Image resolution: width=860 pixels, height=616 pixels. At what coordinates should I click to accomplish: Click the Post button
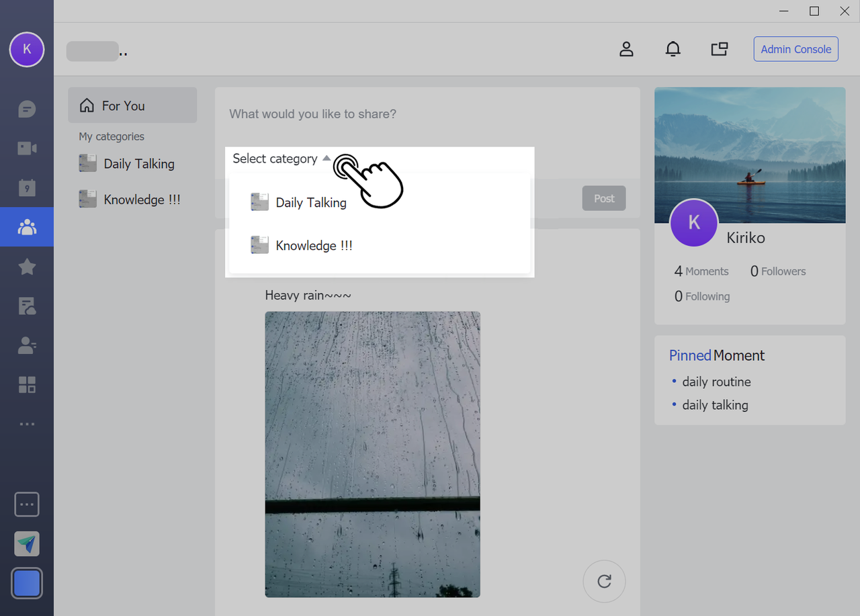point(603,198)
